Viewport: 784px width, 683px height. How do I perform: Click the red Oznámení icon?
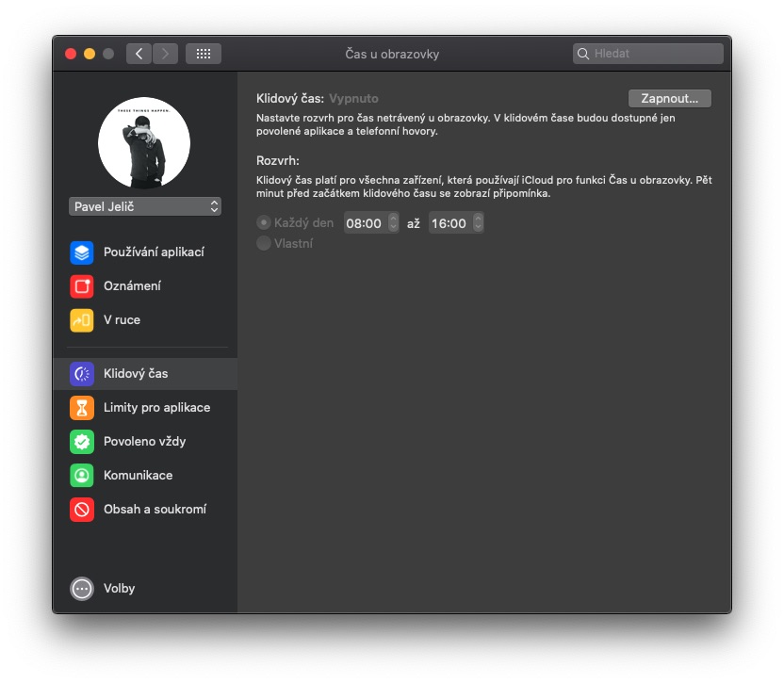(81, 286)
